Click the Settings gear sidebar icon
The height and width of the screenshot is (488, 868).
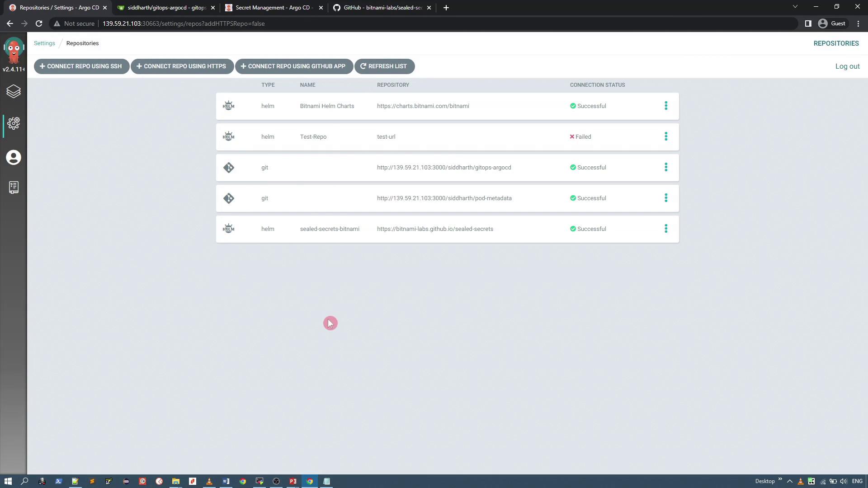click(14, 123)
